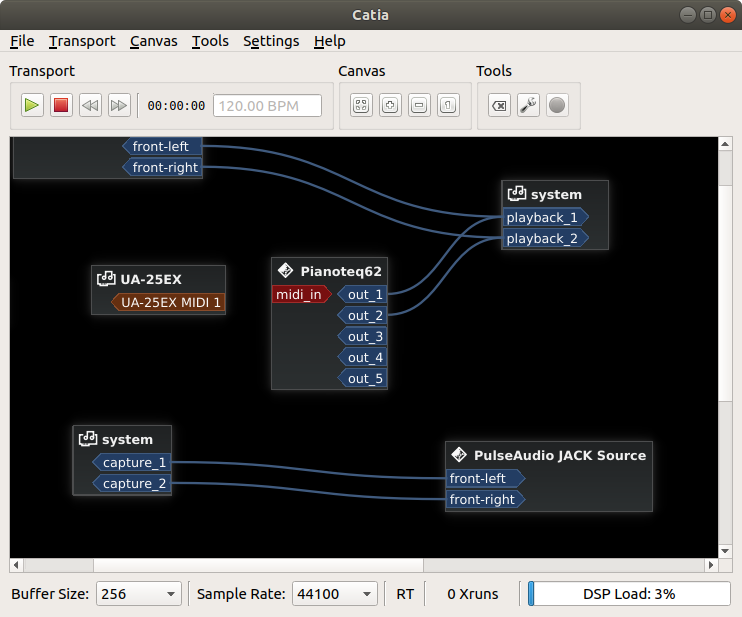Select the capture_2 port
The image size is (742, 617).
pyautogui.click(x=131, y=483)
